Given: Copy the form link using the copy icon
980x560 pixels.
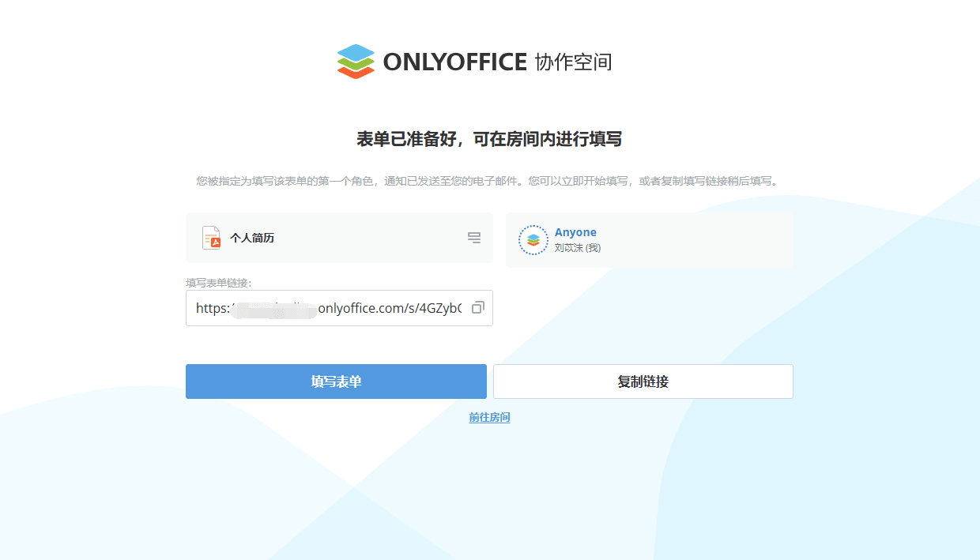Looking at the screenshot, I should (477, 308).
